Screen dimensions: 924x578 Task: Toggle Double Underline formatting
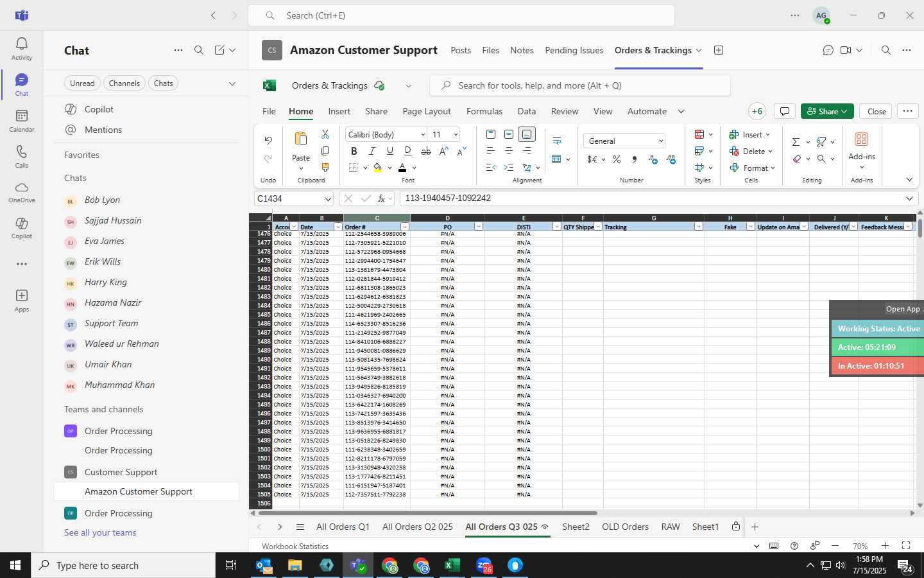407,151
